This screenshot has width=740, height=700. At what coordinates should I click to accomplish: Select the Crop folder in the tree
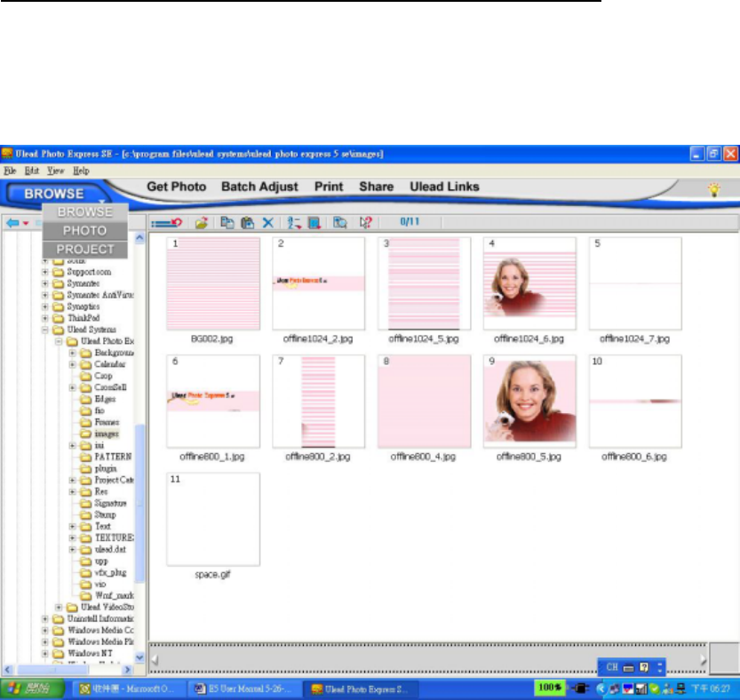[x=103, y=376]
